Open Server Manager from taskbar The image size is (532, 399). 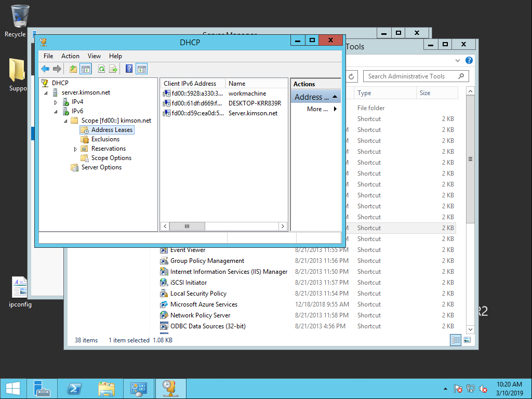point(42,389)
